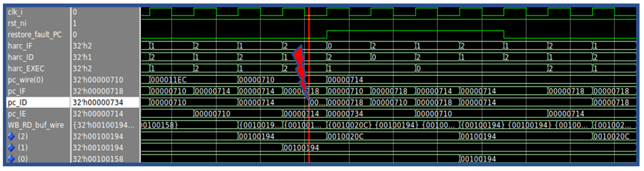Select the (1) sub-element label
644x171 pixels.
[23, 148]
